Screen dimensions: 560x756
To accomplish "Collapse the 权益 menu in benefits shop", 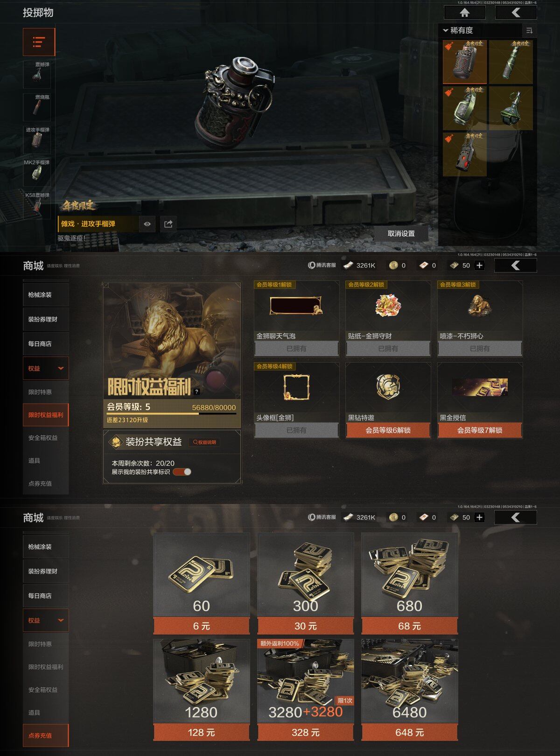I will click(x=46, y=368).
